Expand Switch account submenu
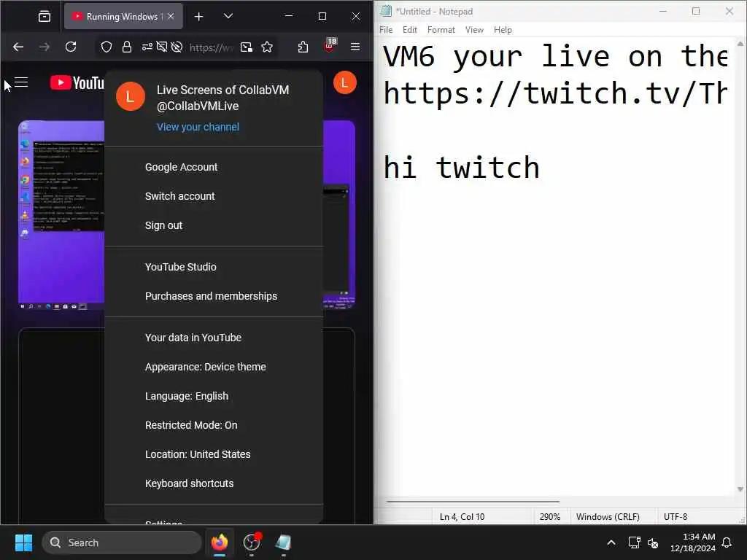The image size is (747, 560). 214,196
